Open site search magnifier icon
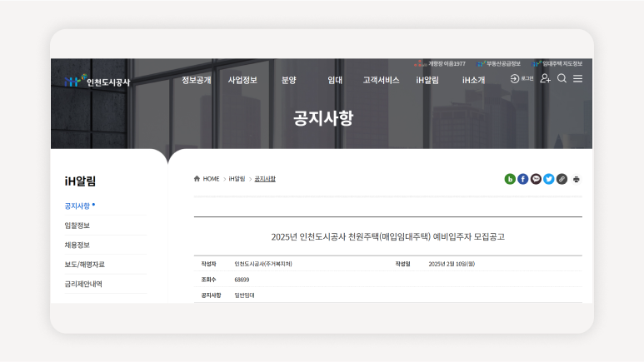 562,78
